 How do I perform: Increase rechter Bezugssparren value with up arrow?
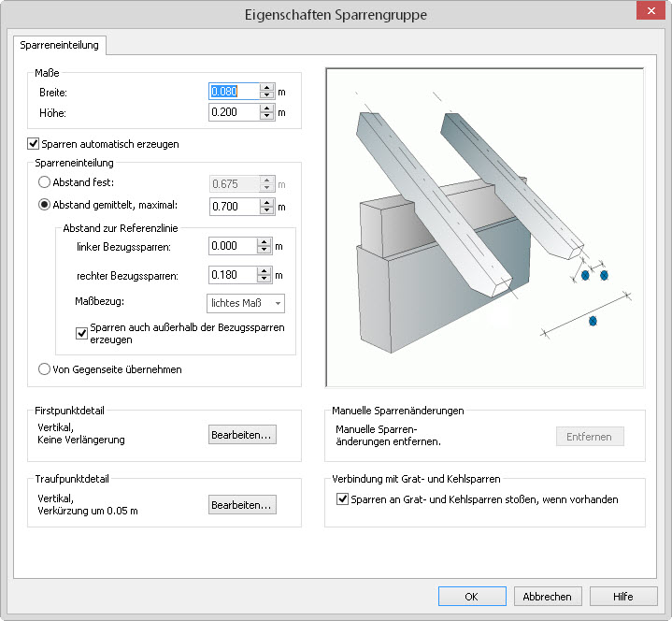pos(264,271)
